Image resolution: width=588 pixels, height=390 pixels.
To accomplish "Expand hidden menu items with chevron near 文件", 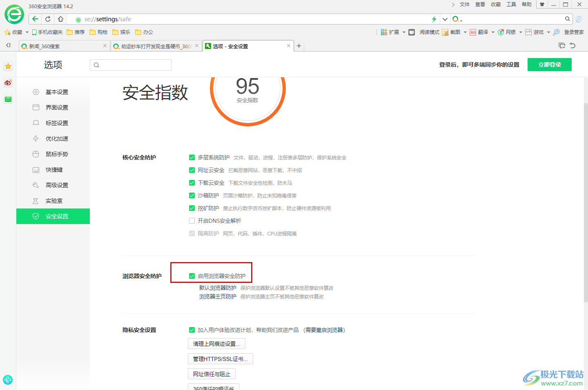I will tap(453, 4).
